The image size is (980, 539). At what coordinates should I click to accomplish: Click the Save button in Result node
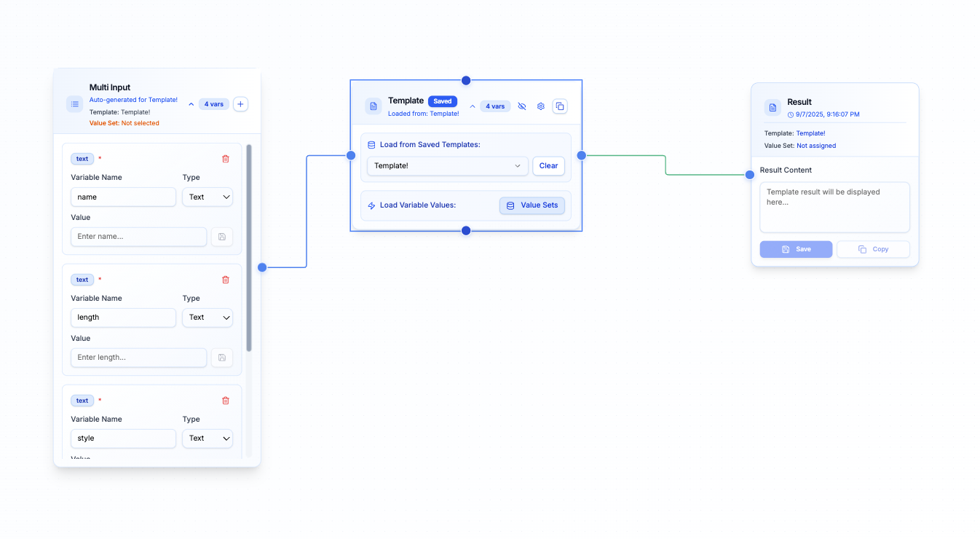pos(796,249)
